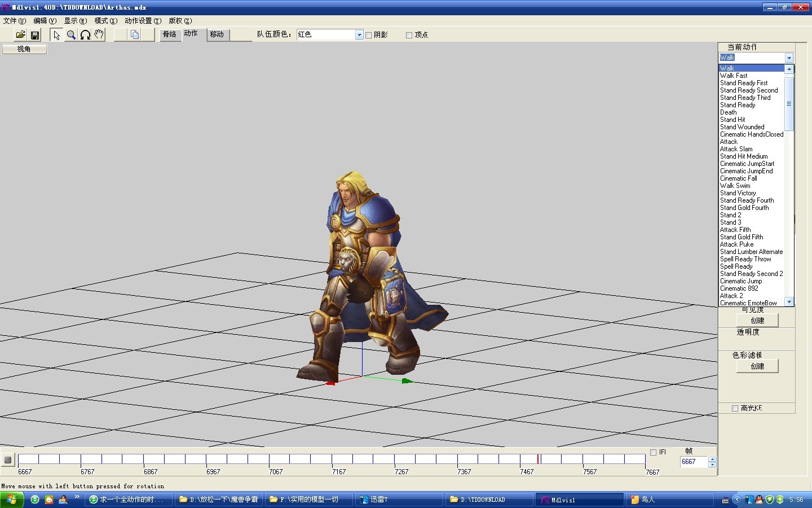Open the 文件 menu
The width and height of the screenshot is (812, 508).
[15, 21]
